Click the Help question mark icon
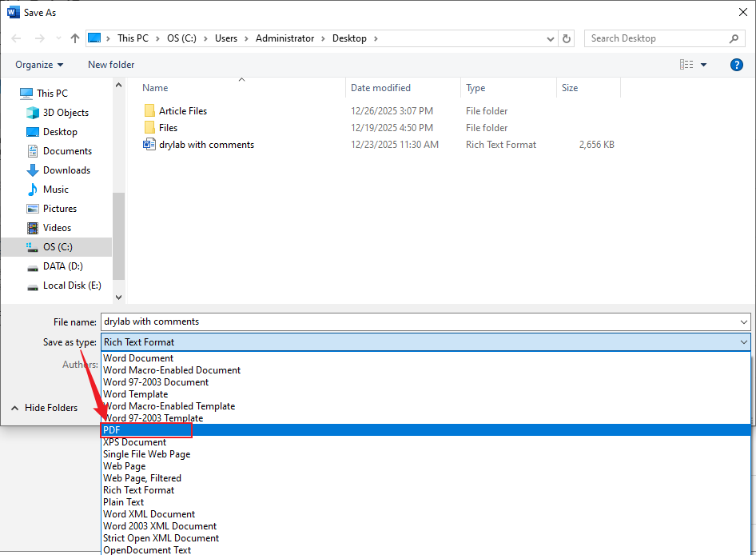This screenshot has height=555, width=756. tap(736, 65)
